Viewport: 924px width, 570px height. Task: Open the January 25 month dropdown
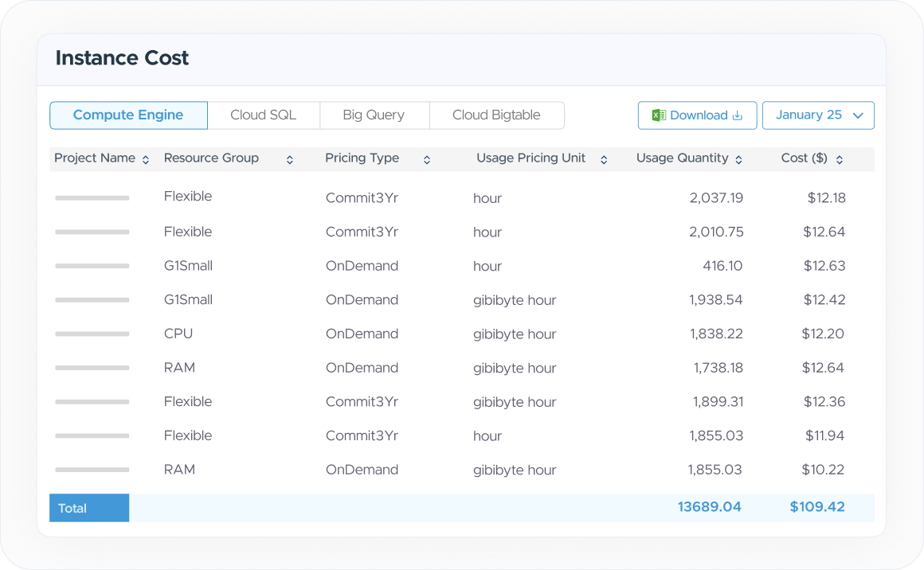tap(818, 115)
